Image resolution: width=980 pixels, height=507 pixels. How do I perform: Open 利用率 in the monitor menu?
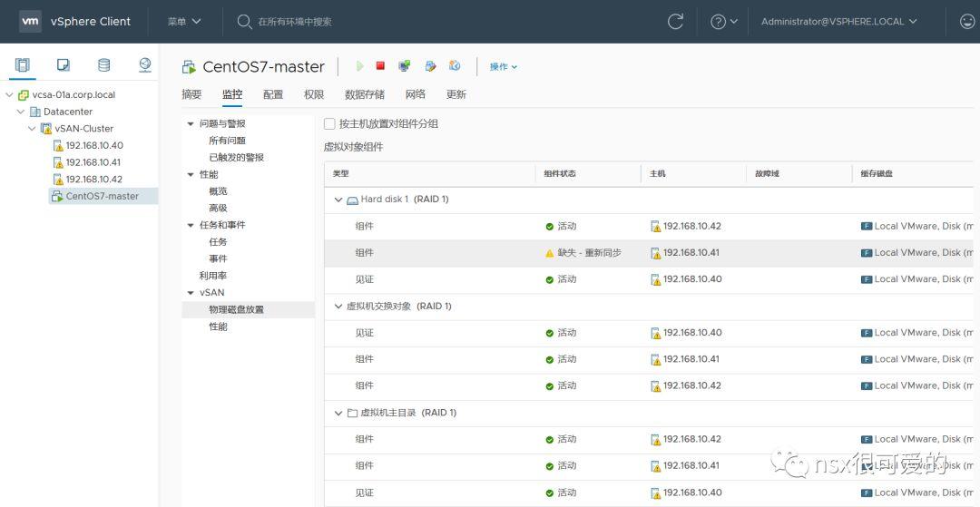point(213,276)
